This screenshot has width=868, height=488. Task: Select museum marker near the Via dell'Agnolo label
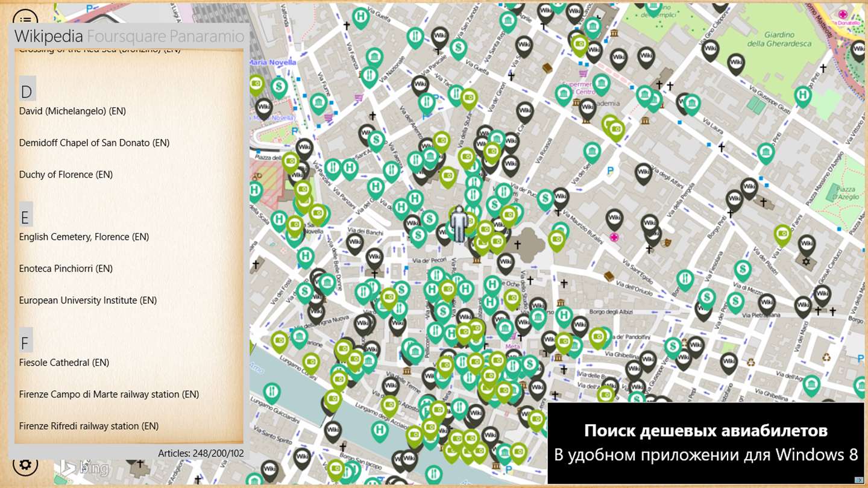pos(811,386)
